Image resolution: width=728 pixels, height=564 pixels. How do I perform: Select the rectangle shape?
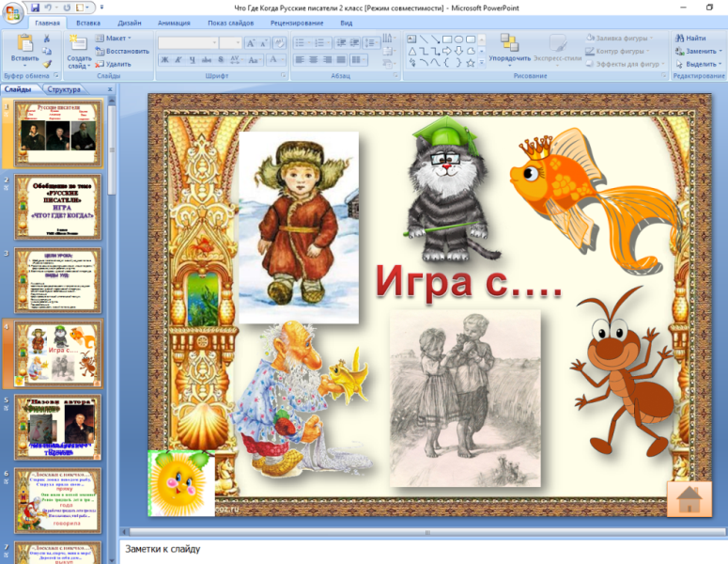pyautogui.click(x=447, y=39)
